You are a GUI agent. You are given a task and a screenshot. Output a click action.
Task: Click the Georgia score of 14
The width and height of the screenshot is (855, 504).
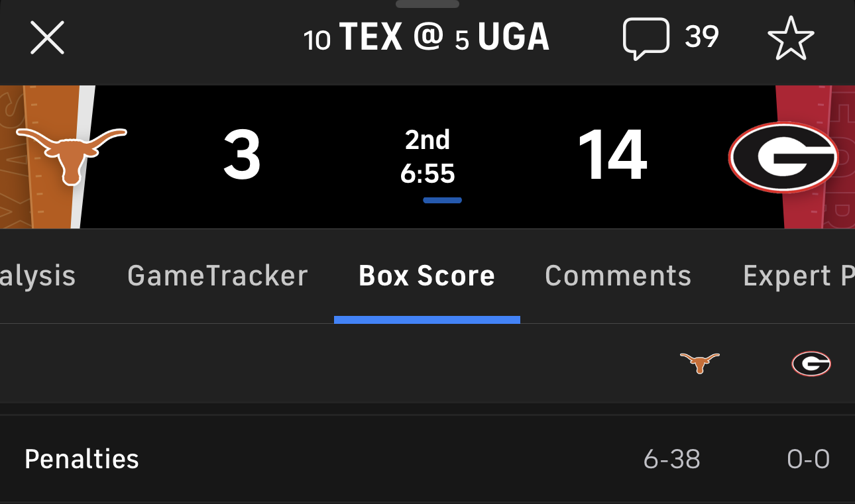pyautogui.click(x=612, y=156)
